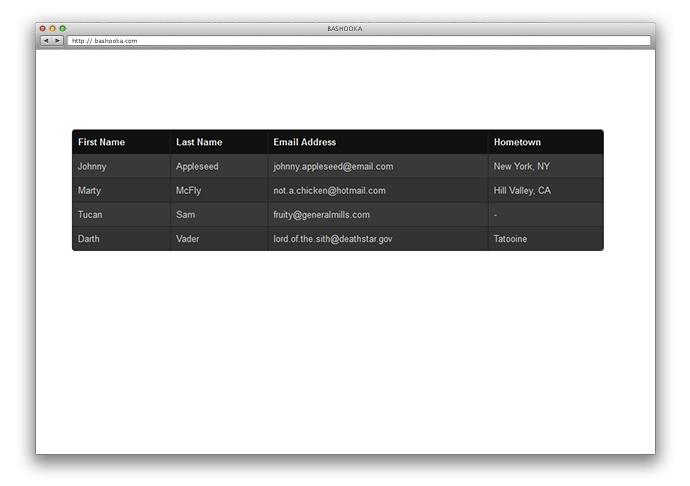Click the Hometown column header

click(546, 142)
